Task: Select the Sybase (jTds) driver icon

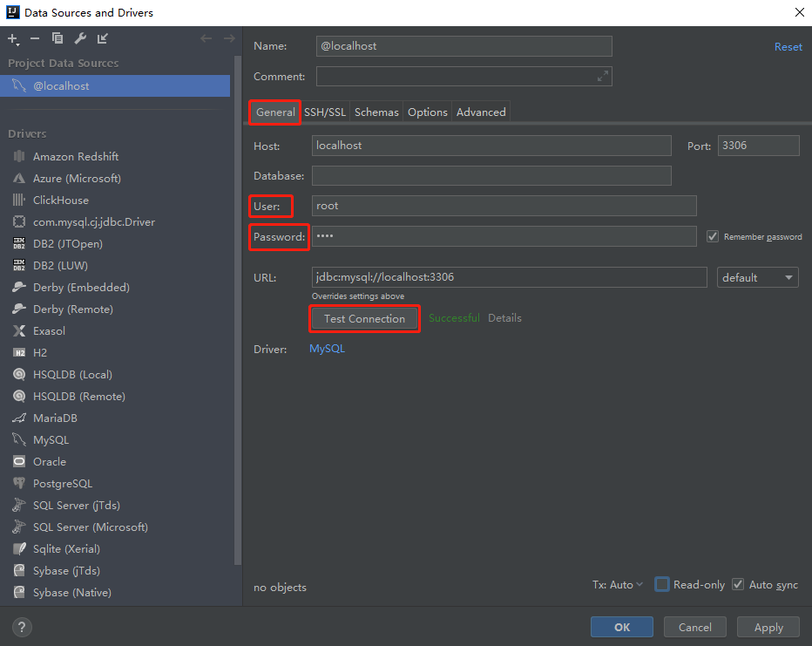Action: coord(19,570)
